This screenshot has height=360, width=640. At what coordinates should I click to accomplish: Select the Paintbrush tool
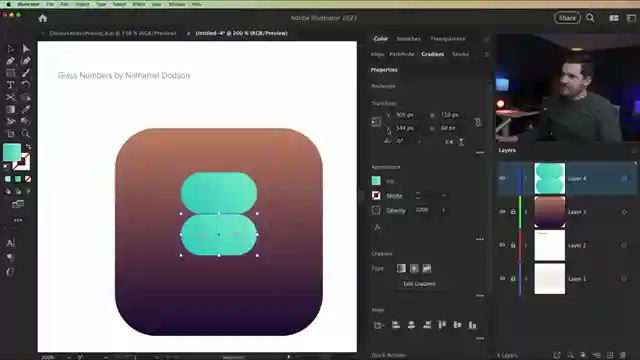click(26, 73)
